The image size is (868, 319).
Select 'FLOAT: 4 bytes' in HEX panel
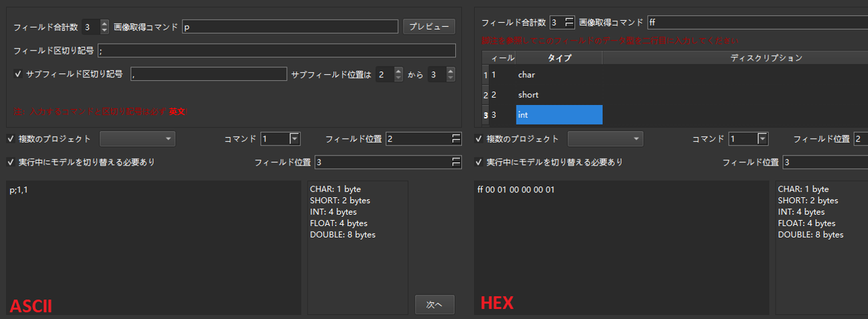point(807,223)
